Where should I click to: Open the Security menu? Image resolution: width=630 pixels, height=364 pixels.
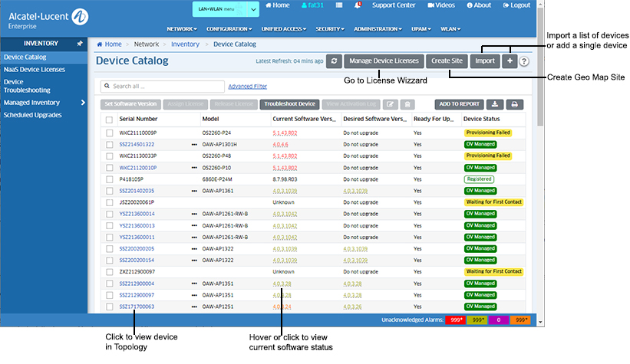pos(331,29)
